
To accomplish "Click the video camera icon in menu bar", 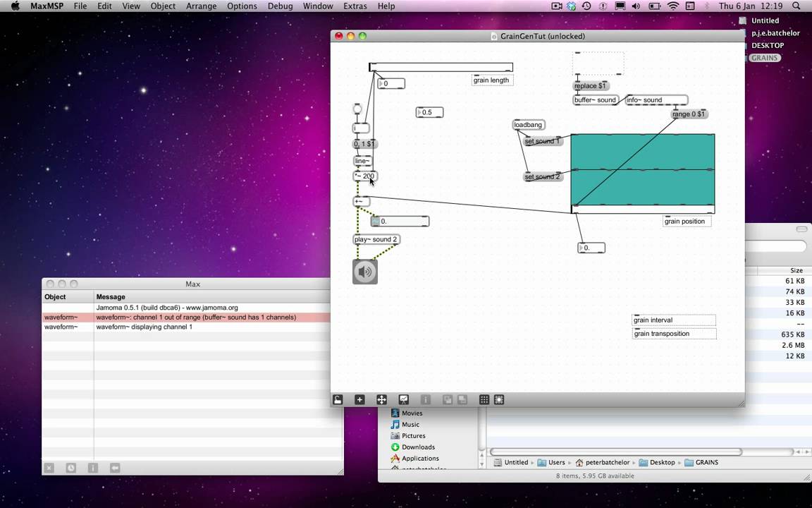I will point(557,6).
